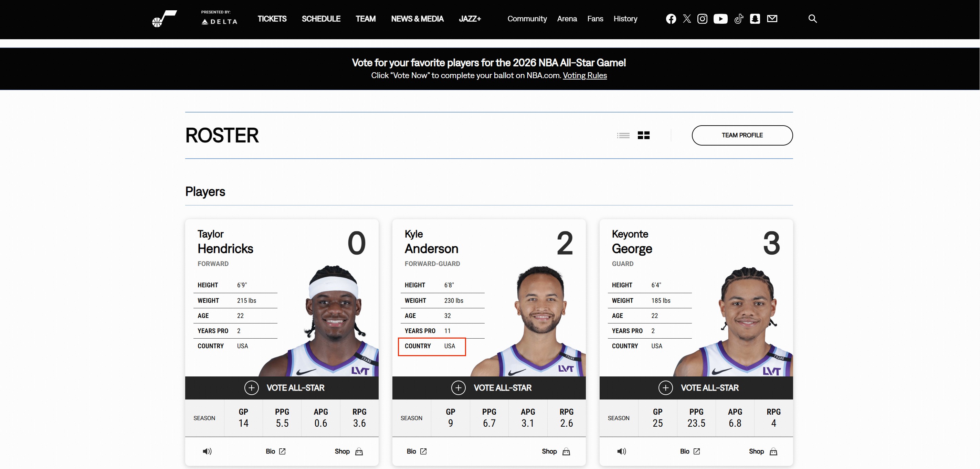Click the Snapchat icon in header
This screenshot has height=469, width=980.
click(x=755, y=19)
